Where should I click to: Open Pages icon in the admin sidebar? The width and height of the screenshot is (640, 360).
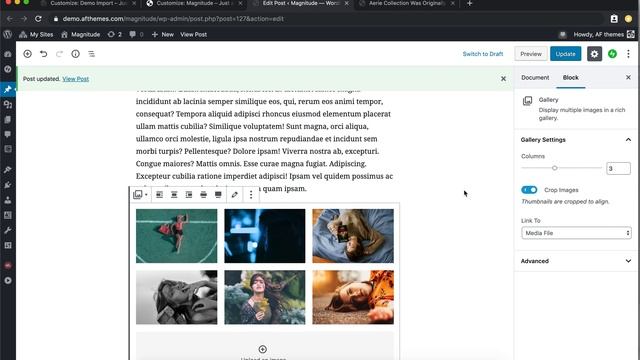pyautogui.click(x=8, y=120)
